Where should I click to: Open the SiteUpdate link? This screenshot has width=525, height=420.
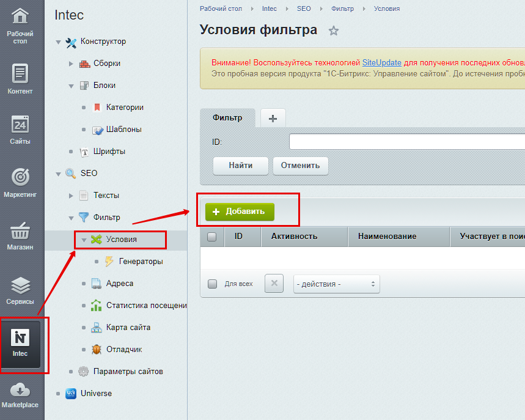click(382, 62)
